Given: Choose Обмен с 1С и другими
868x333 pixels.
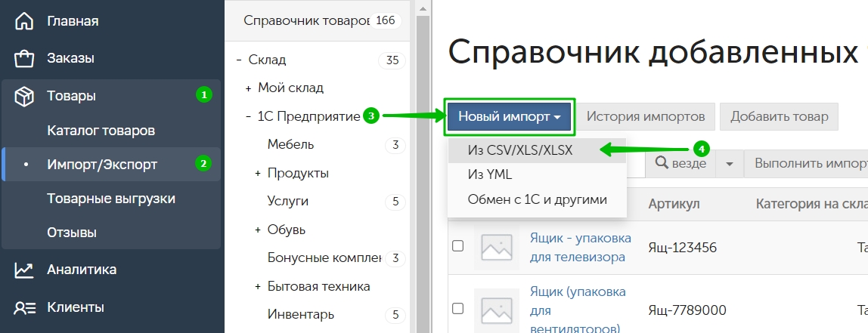Looking at the screenshot, I should (536, 199).
